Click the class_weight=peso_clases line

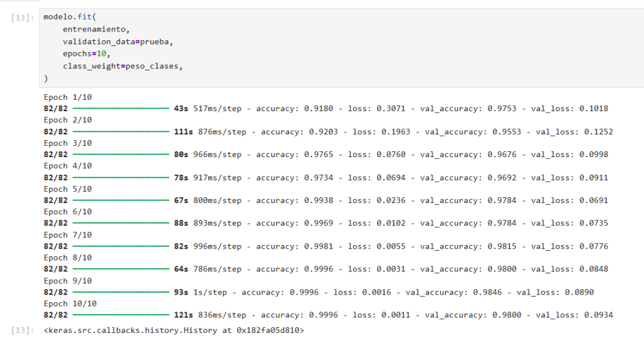coord(123,66)
